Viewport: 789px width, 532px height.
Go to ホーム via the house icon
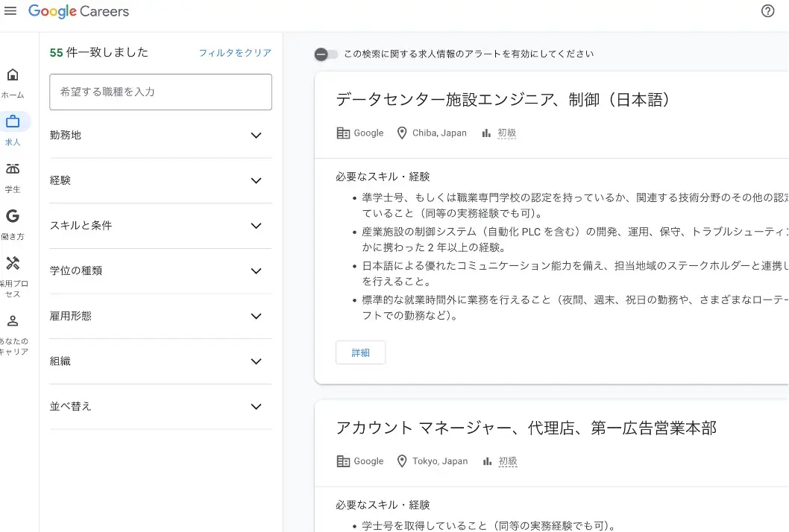coord(13,75)
